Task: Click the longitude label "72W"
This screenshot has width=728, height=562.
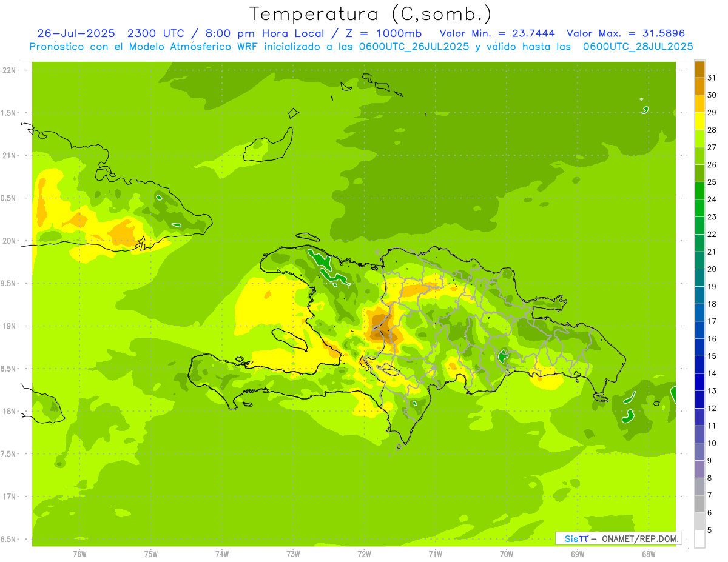Action: (x=364, y=554)
